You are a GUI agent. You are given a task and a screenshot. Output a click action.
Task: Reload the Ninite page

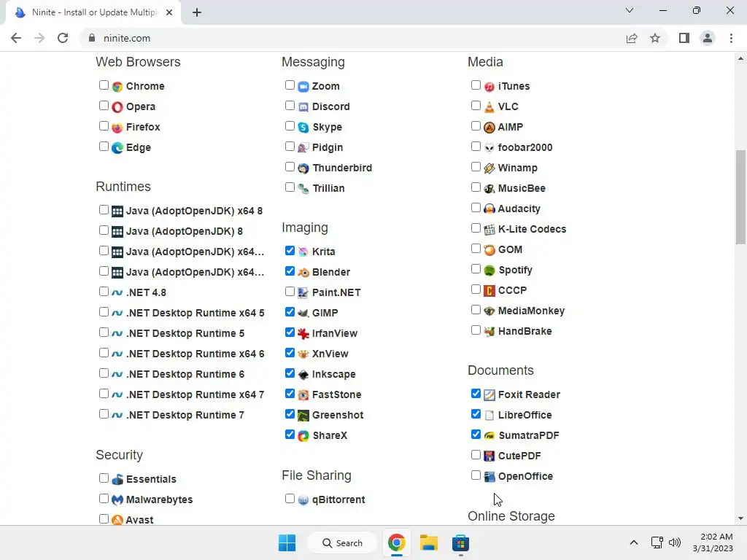point(63,38)
